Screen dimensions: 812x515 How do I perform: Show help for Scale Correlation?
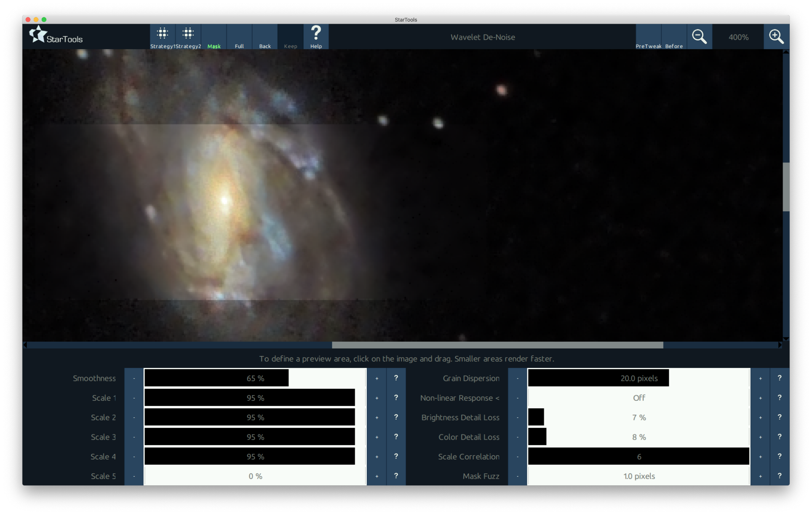coord(779,456)
